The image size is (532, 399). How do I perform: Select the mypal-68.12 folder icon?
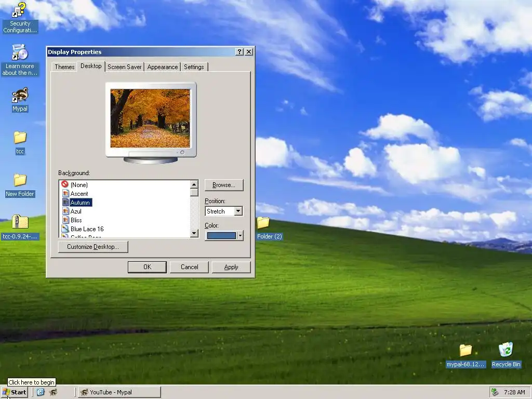coord(466,355)
